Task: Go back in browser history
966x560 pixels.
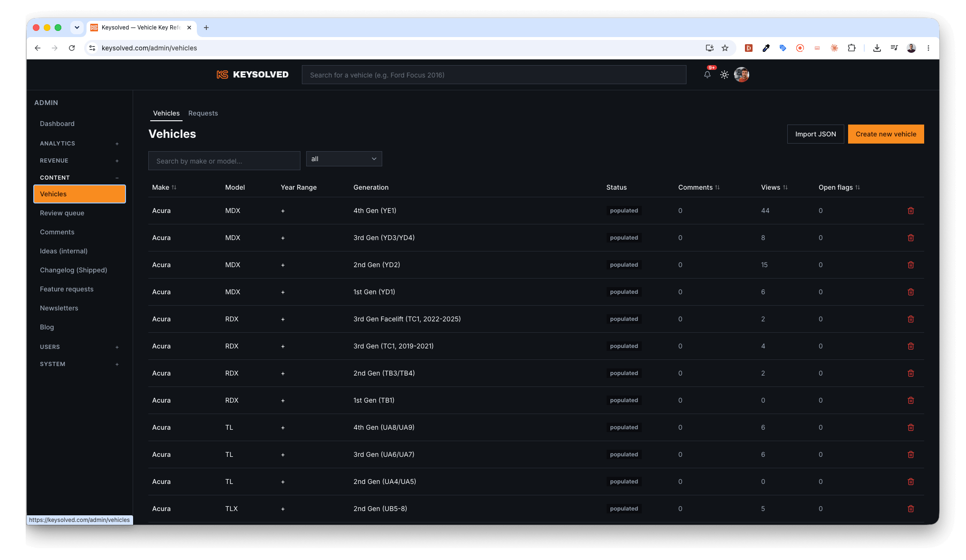Action: tap(38, 48)
